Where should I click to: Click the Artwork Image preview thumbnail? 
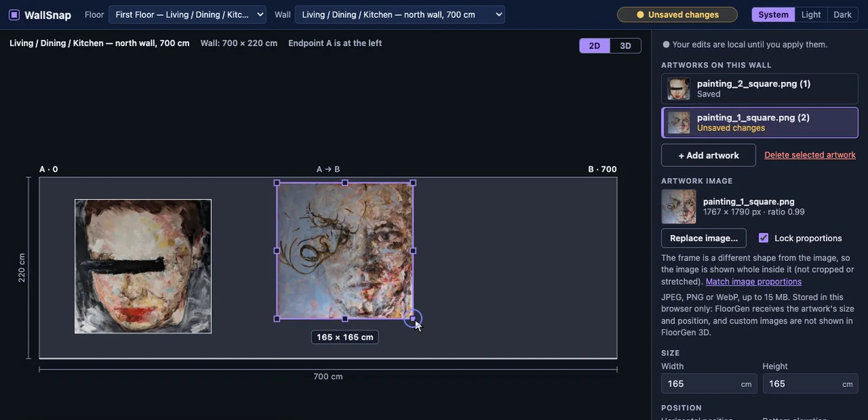coord(679,206)
